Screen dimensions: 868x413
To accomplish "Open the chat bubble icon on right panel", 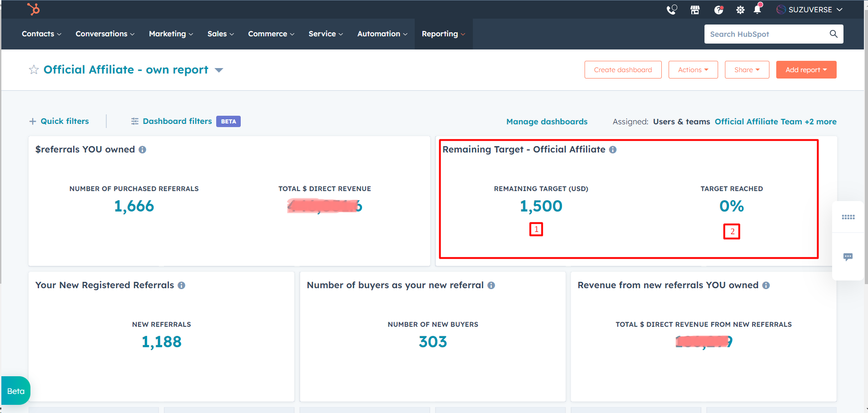I will tap(848, 257).
